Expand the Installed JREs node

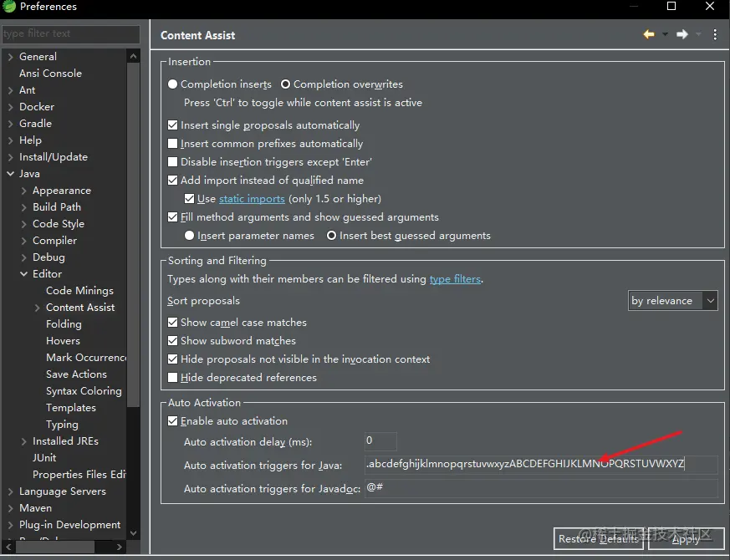point(23,441)
